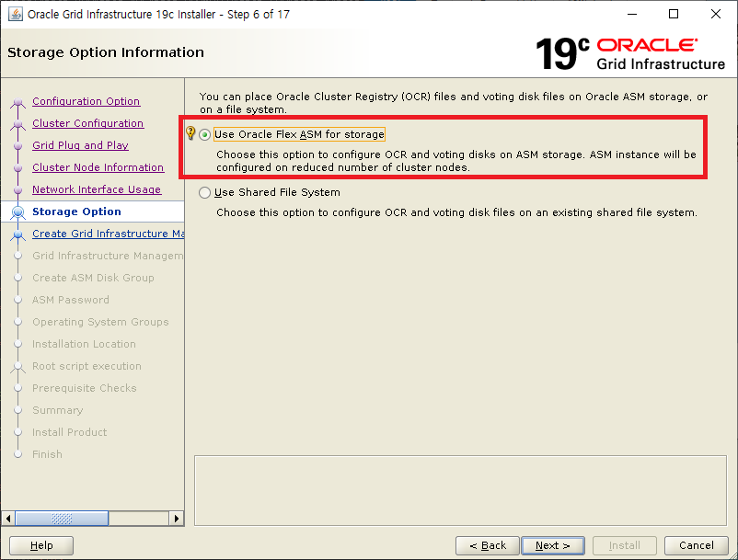
Task: Cancel the installer
Action: coord(696,545)
